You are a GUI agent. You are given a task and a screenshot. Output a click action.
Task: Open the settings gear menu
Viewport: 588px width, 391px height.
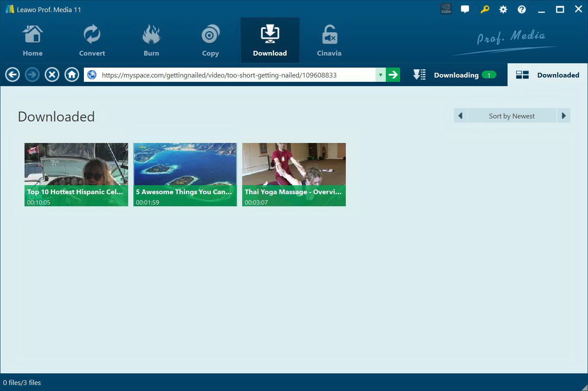[x=503, y=9]
